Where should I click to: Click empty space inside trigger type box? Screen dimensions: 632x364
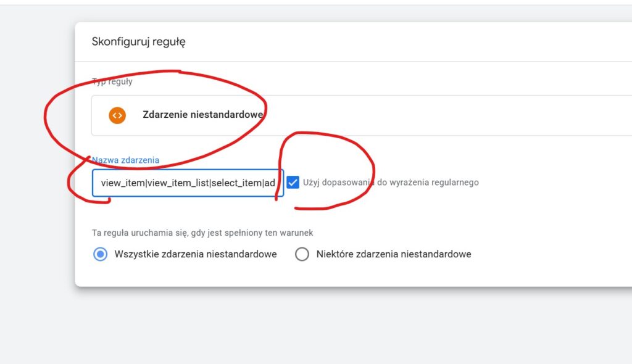click(x=463, y=115)
